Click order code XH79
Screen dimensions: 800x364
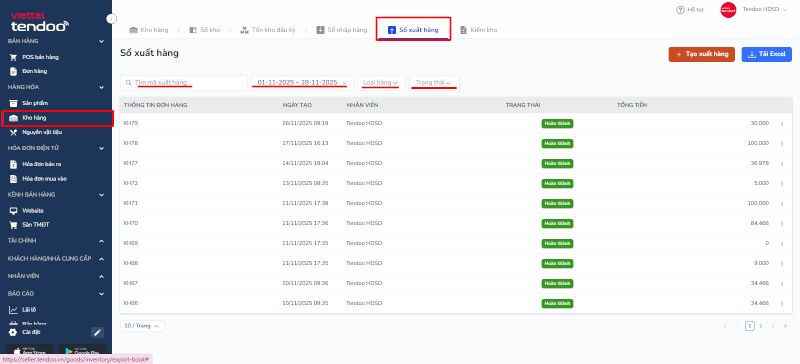point(131,124)
